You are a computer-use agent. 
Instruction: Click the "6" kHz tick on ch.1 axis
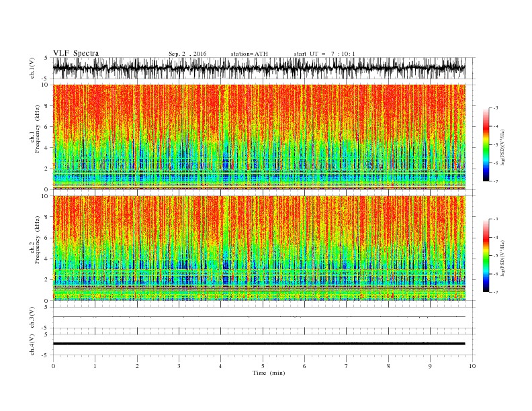[x=47, y=127]
